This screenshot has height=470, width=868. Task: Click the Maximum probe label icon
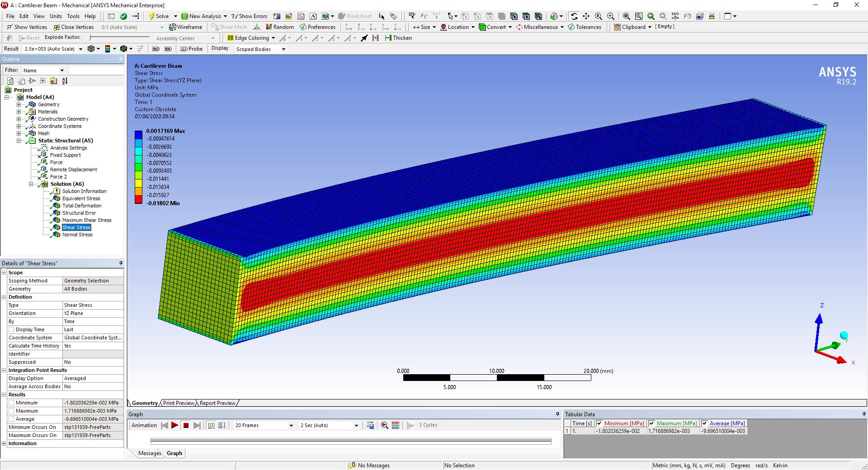coord(156,49)
